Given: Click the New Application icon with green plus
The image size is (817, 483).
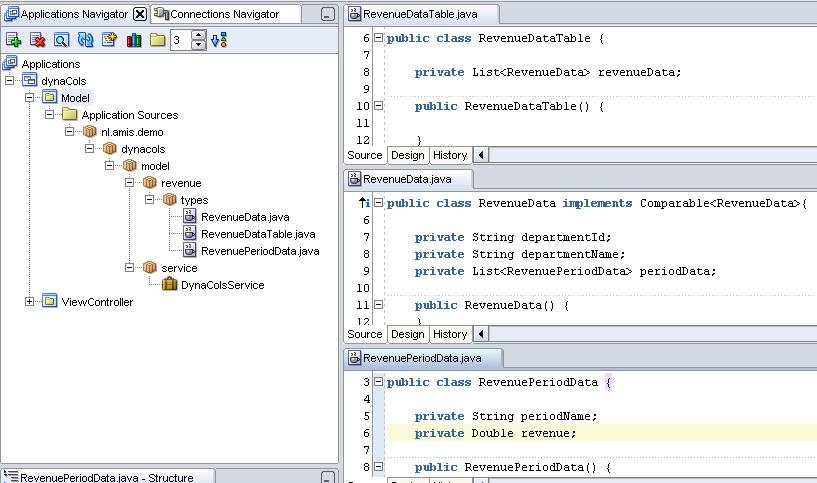Looking at the screenshot, I should [14, 40].
